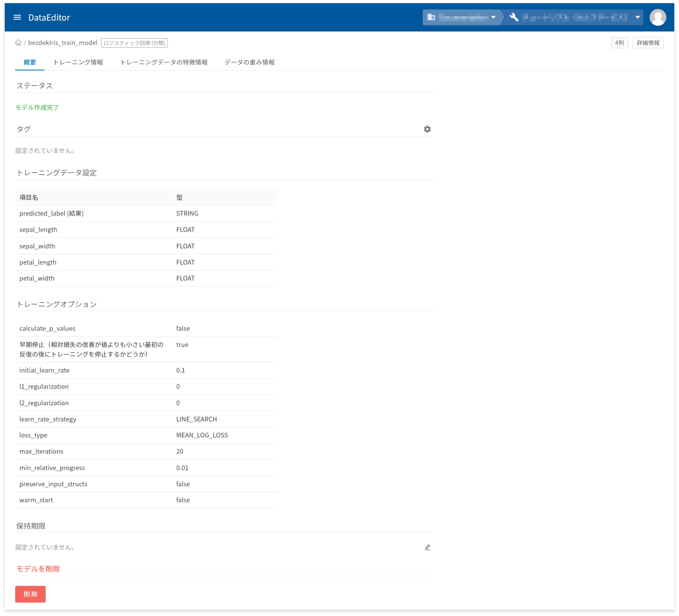This screenshot has width=679, height=616.
Task: Click the preserve_input_structs option name
Action: [53, 484]
